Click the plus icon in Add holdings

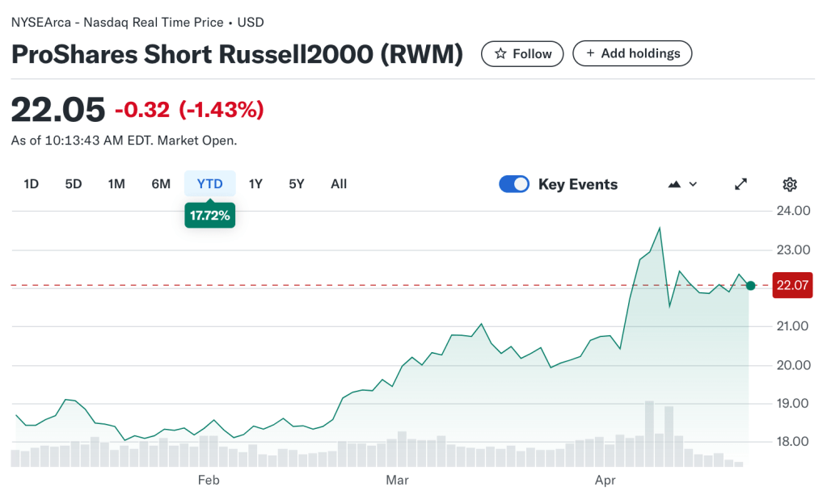[590, 54]
